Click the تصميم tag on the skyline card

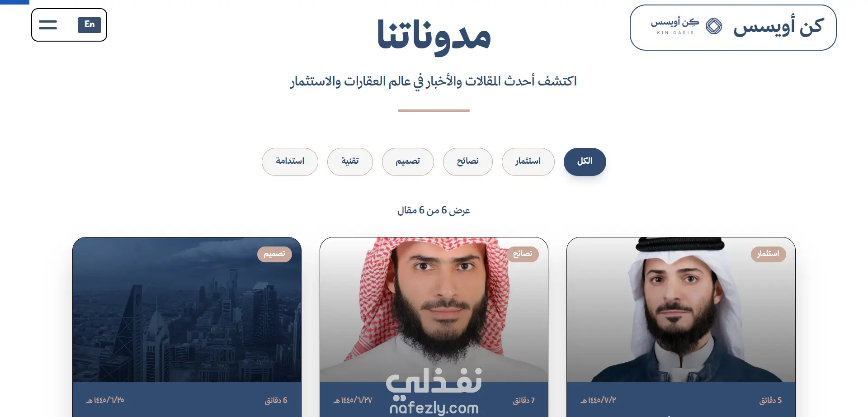click(x=274, y=254)
